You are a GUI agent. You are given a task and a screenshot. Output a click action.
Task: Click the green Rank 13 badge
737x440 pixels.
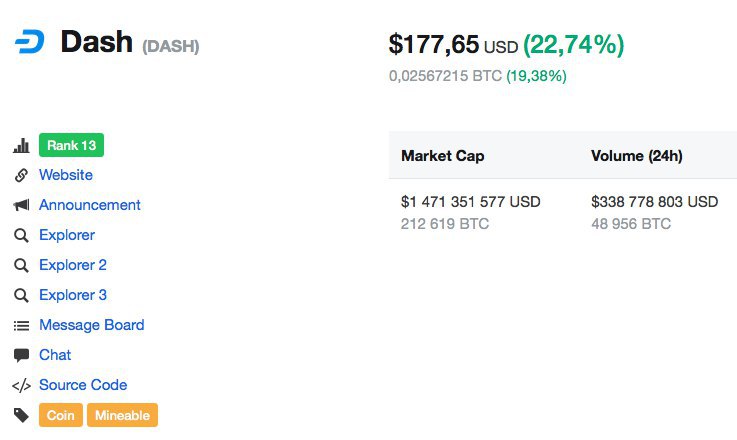point(71,145)
